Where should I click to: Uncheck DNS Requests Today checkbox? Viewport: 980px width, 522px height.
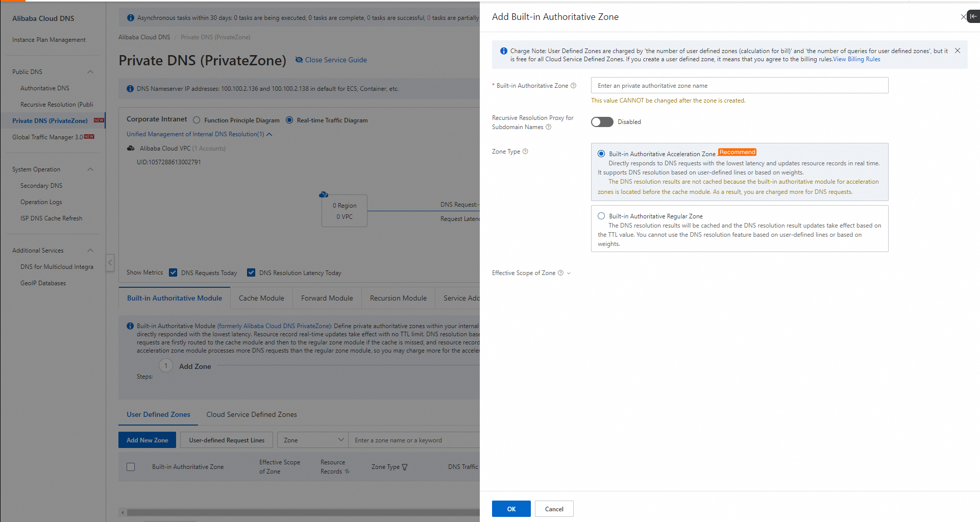(x=173, y=272)
